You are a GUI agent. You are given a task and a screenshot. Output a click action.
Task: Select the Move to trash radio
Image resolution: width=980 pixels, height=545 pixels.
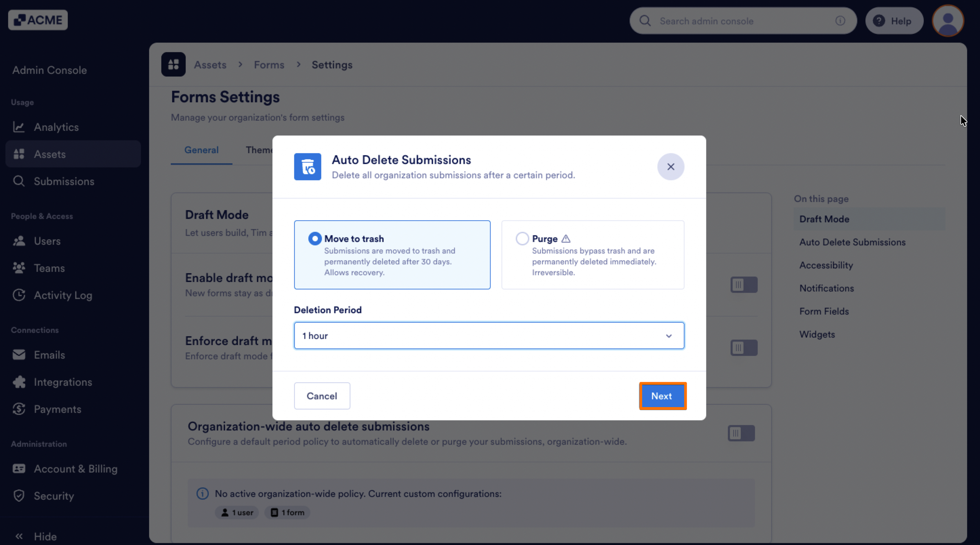tap(315, 239)
